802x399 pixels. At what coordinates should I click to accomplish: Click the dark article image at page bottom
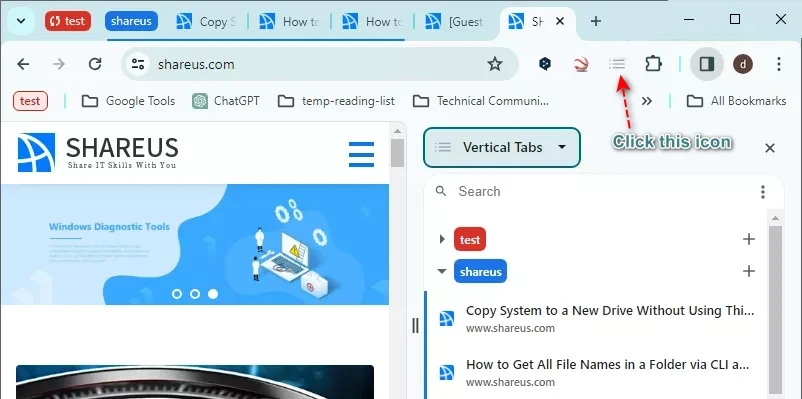pos(195,382)
